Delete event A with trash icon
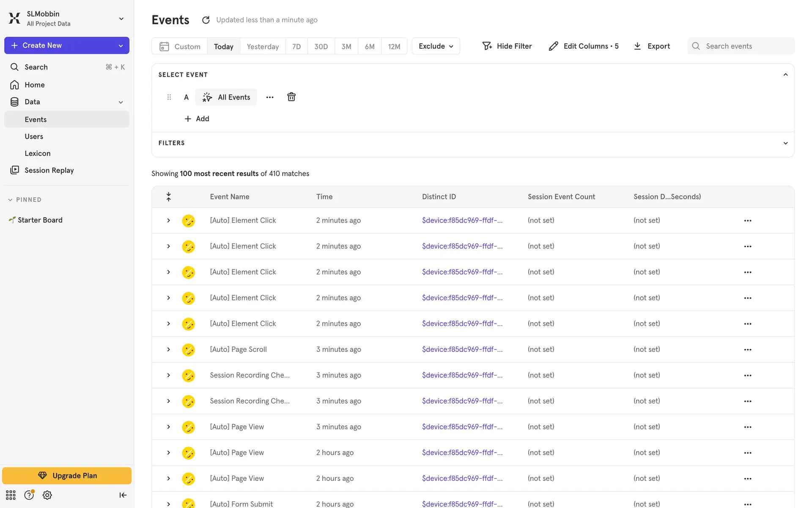812x508 pixels. coord(291,97)
